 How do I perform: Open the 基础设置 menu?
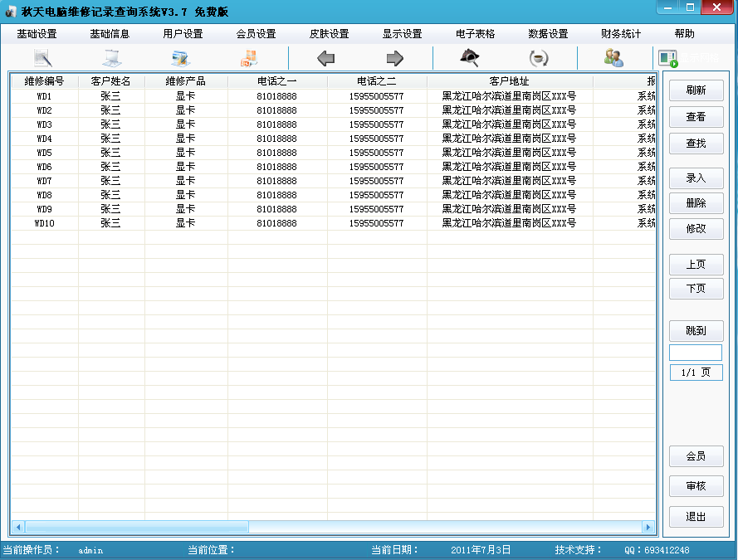coord(37,34)
